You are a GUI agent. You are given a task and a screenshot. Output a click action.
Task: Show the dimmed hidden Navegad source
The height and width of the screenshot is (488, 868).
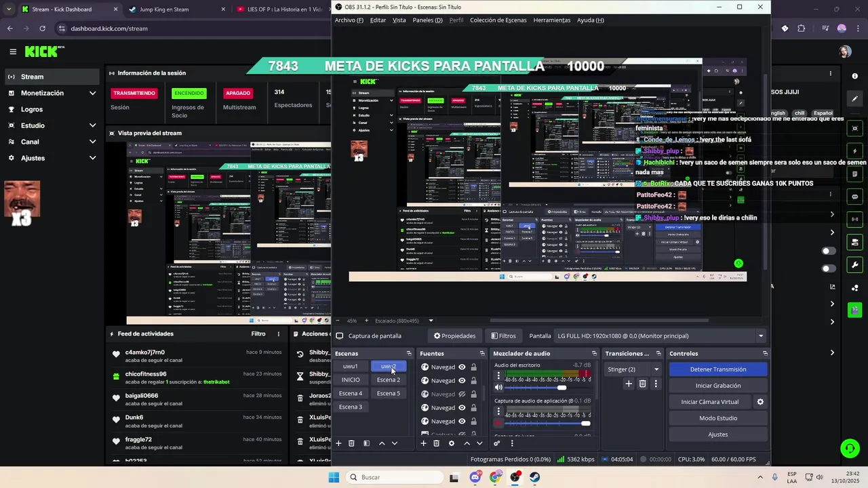point(462,394)
